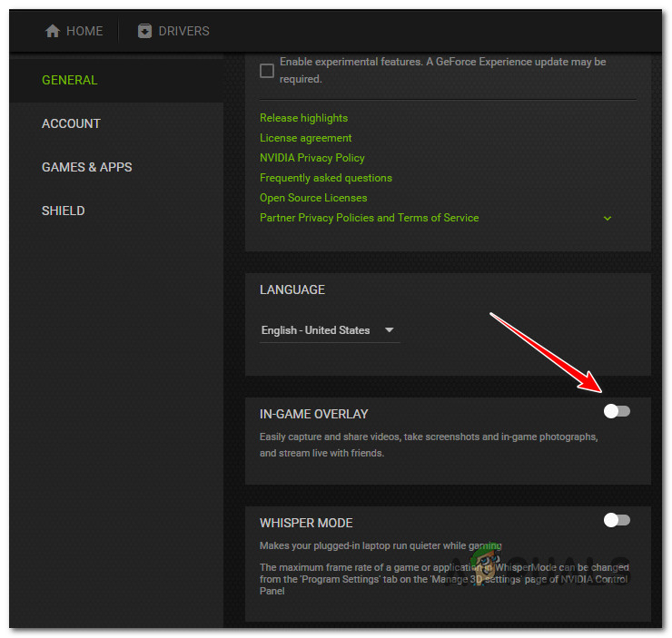Enable experimental features checkbox

click(x=267, y=71)
